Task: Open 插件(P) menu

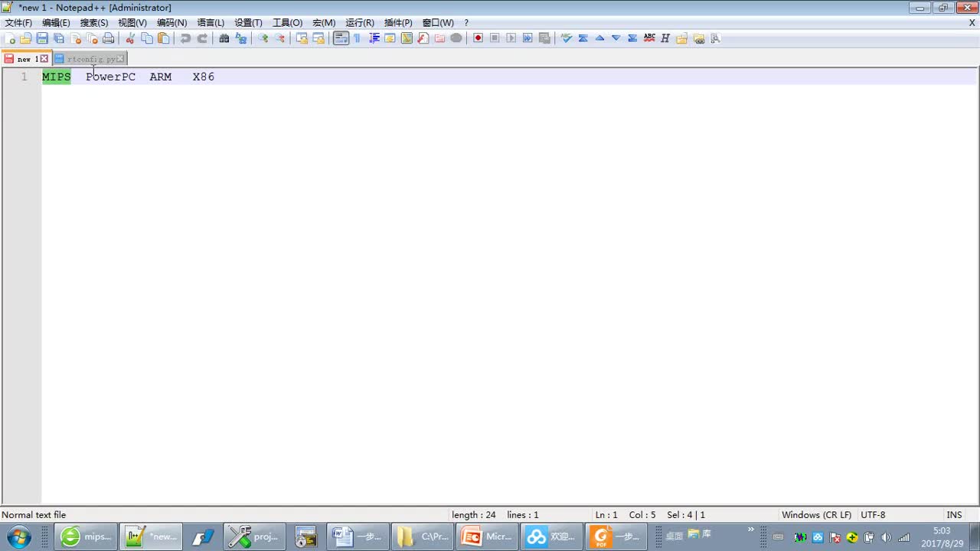Action: point(398,23)
